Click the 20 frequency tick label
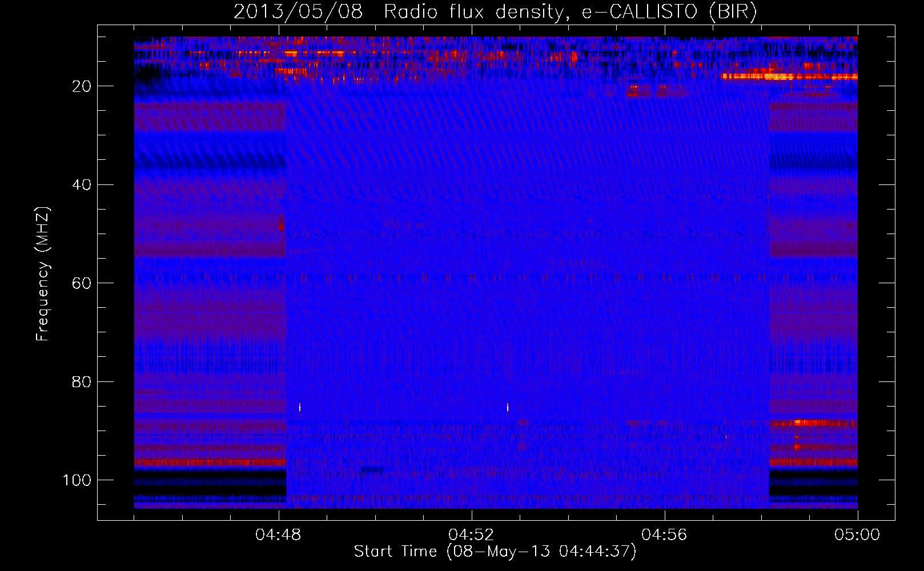This screenshot has width=924, height=571. (82, 86)
